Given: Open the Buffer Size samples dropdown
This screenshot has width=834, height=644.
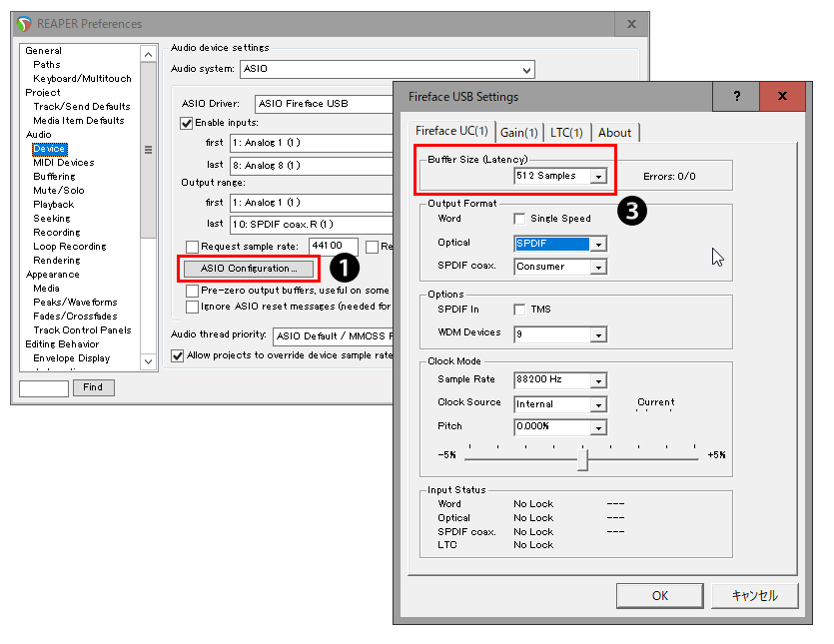Looking at the screenshot, I should tap(597, 177).
